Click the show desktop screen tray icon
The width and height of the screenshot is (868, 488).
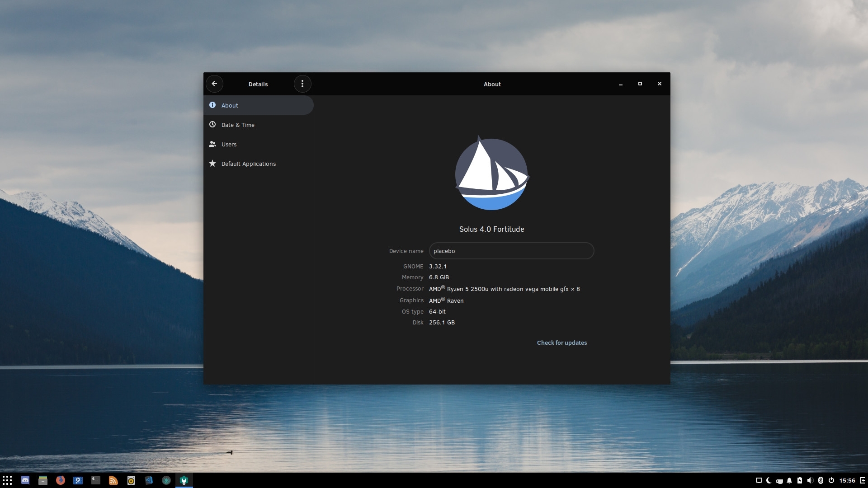[759, 480]
